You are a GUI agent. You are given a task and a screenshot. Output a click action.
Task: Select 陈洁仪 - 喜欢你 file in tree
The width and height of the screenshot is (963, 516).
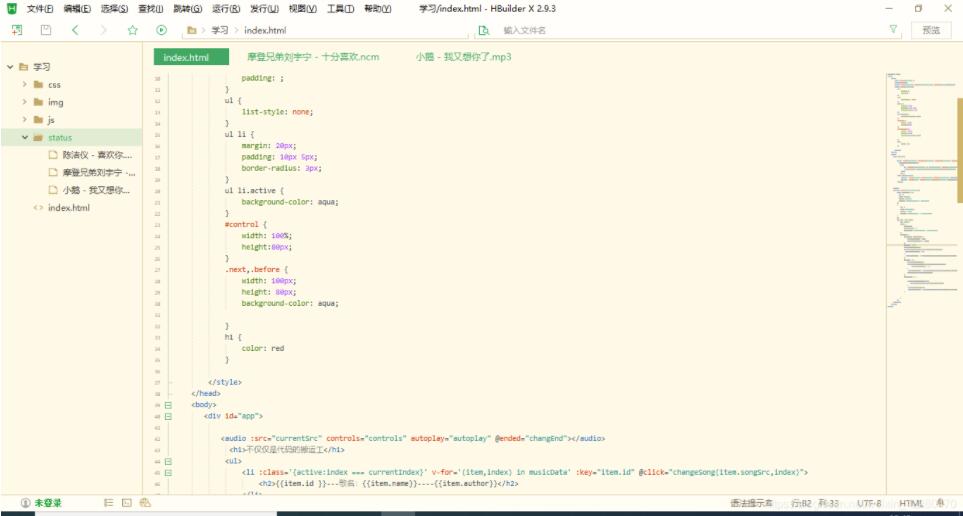97,155
